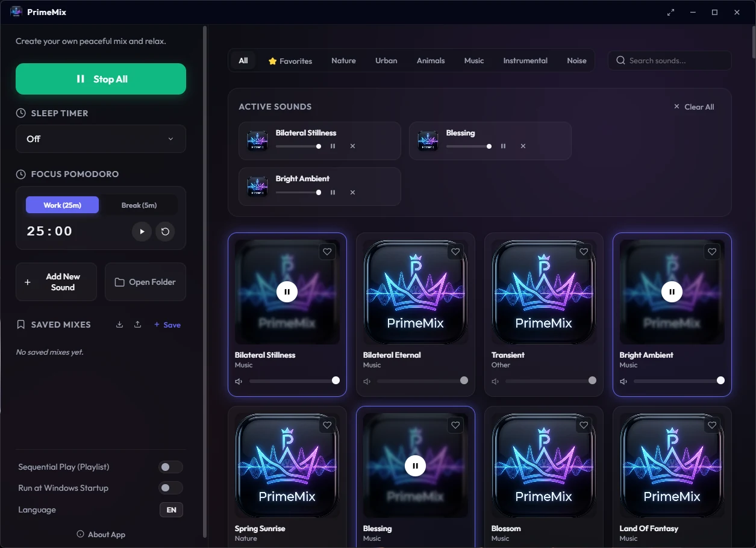The image size is (756, 548).
Task: Export saved mixes upload icon
Action: click(137, 325)
